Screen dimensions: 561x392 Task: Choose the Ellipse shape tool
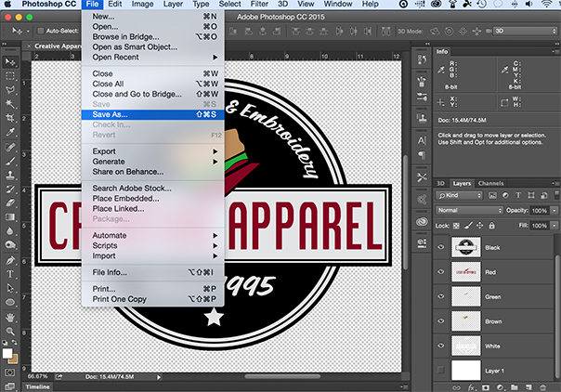tap(10, 303)
